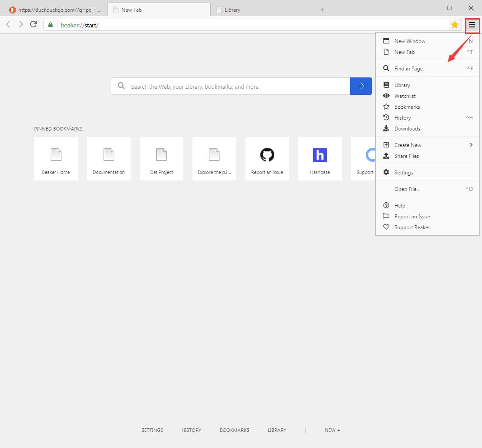Open the Beaker Home pinned bookmark
The image size is (482, 448).
point(56,159)
